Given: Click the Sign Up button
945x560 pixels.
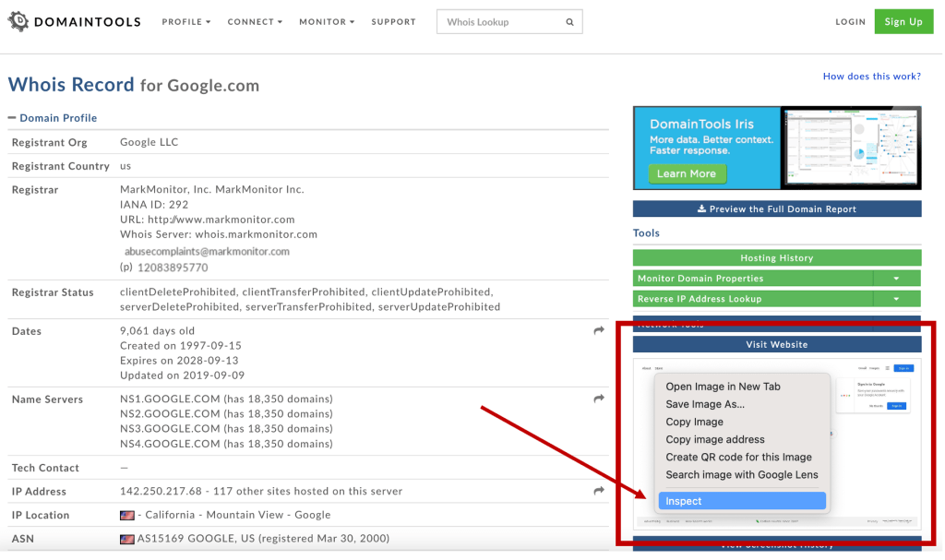Looking at the screenshot, I should coord(903,22).
